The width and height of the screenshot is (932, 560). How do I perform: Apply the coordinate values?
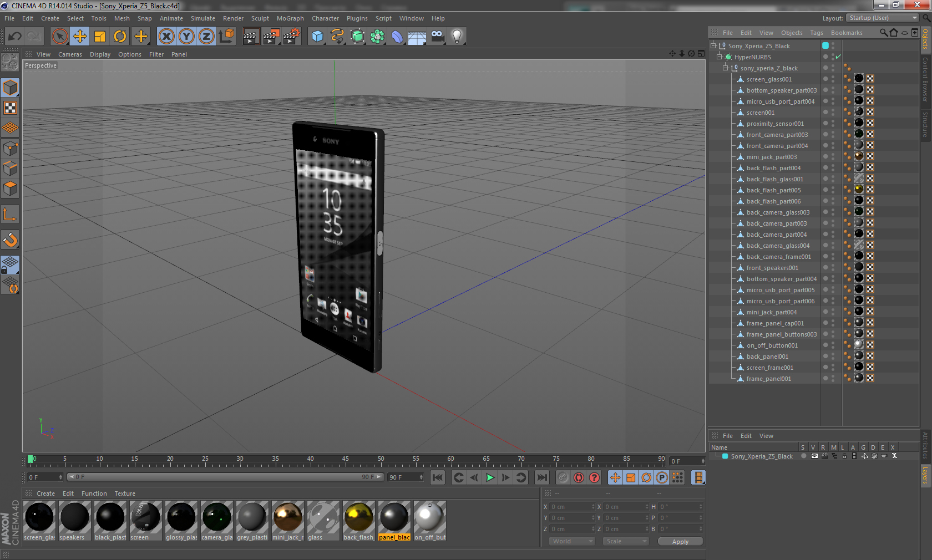pyautogui.click(x=680, y=542)
